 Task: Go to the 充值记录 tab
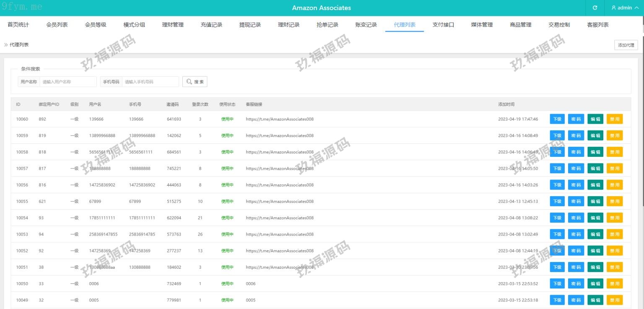211,25
